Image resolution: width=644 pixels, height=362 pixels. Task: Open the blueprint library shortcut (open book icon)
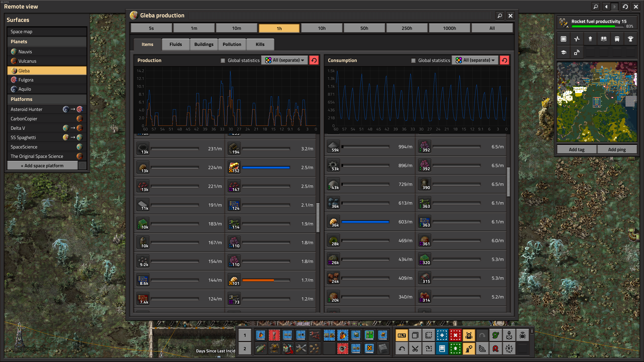[604, 39]
